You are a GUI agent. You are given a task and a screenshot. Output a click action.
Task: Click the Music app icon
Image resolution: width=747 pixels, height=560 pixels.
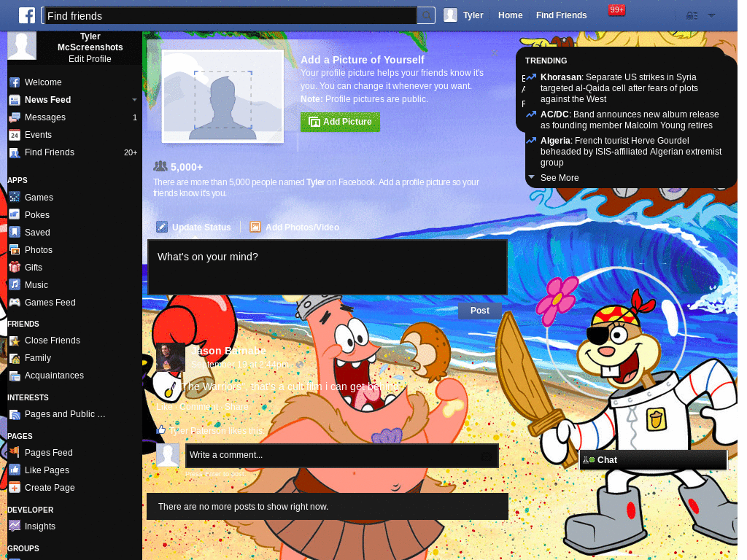[15, 285]
